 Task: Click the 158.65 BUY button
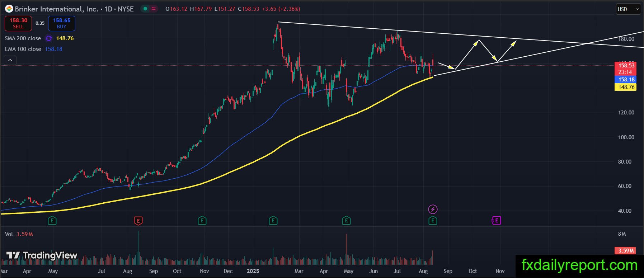(62, 23)
